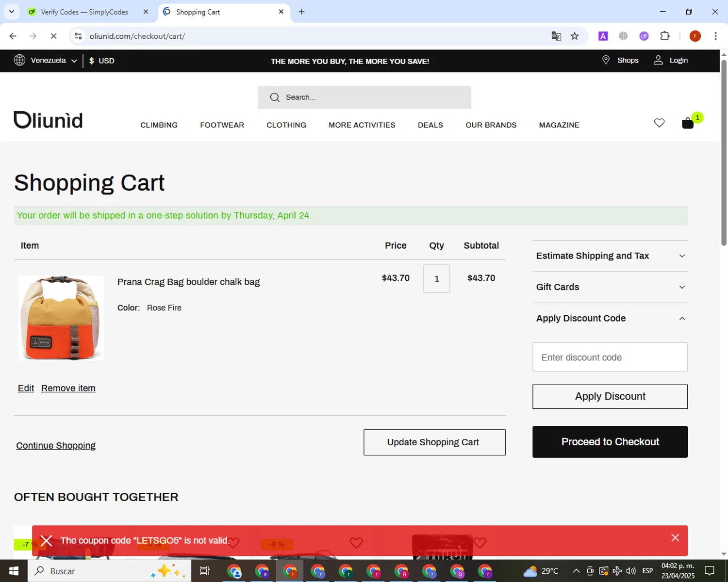Open the OUR BRANDS menu

point(491,125)
